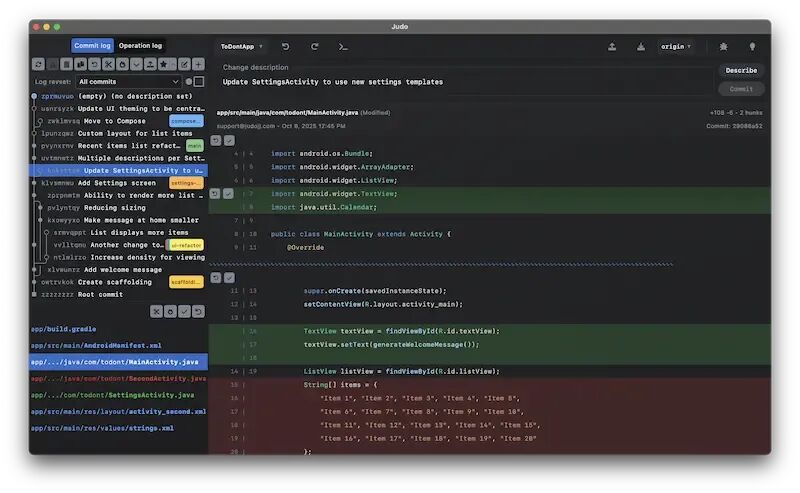
Task: Click the plus icon to create a new change
Action: (198, 64)
